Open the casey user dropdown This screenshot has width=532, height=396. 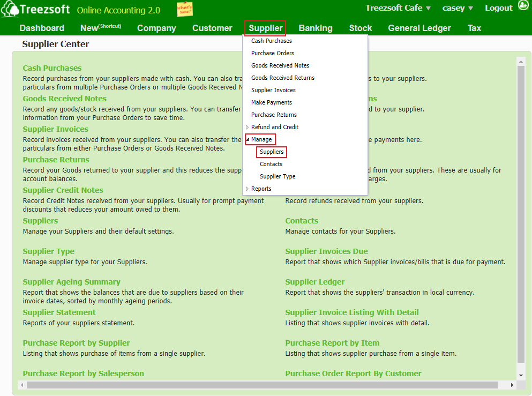coord(457,8)
